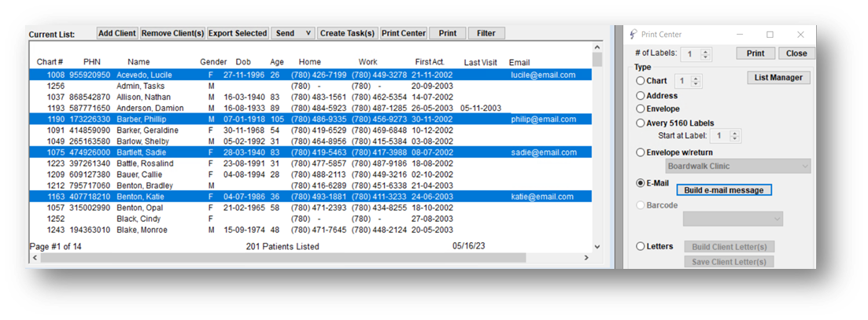
Task: Click the Print button in the list toolbar
Action: 448,33
